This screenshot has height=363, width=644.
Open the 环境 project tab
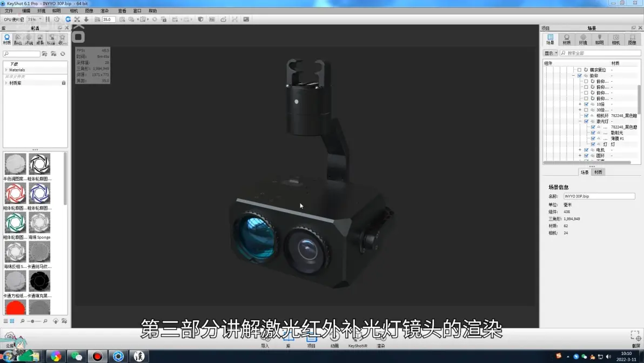pyautogui.click(x=583, y=39)
